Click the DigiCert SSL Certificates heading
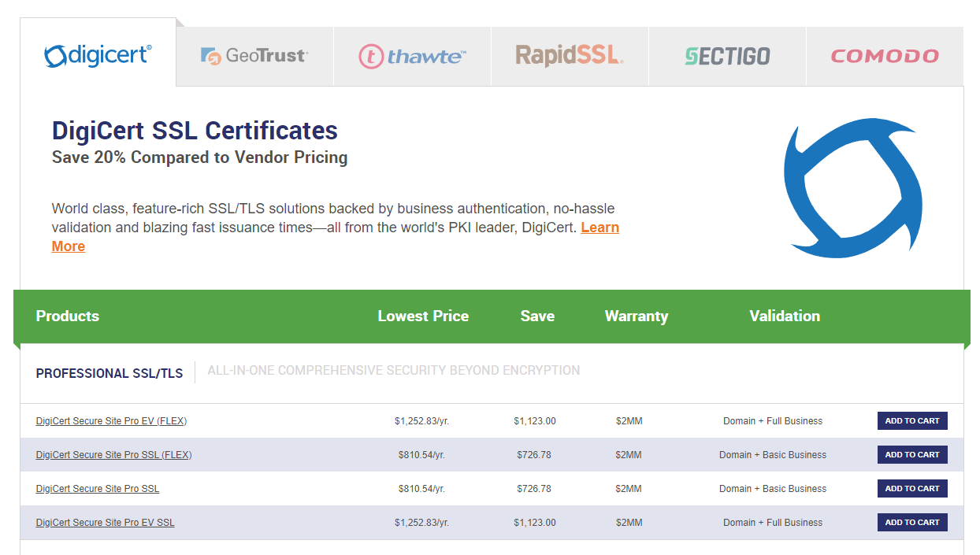Viewport: 980px width, 555px height. (195, 131)
